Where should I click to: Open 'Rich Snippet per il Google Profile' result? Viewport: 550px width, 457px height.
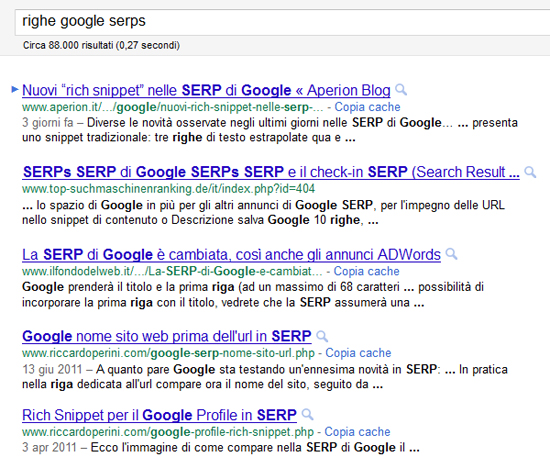[159, 415]
